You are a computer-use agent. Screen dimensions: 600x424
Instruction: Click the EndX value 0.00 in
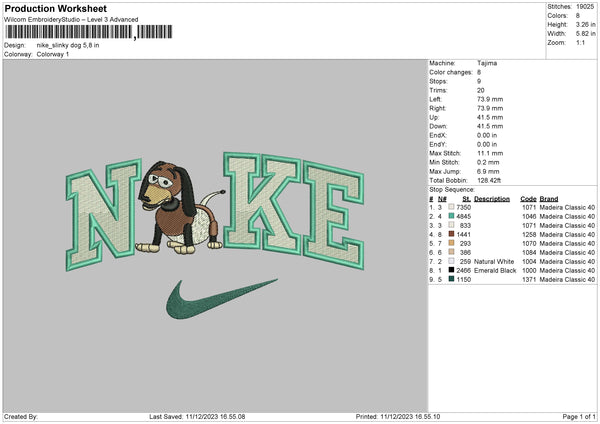click(487, 135)
